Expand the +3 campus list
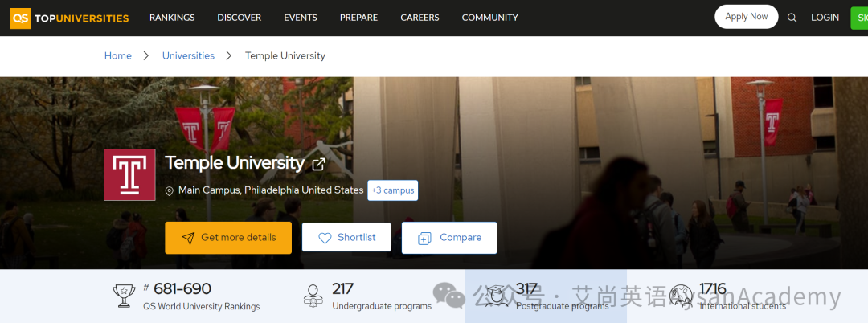 point(392,190)
